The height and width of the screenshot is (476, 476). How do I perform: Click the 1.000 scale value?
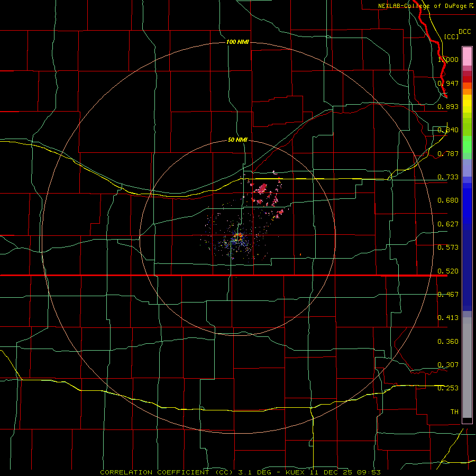[448, 59]
